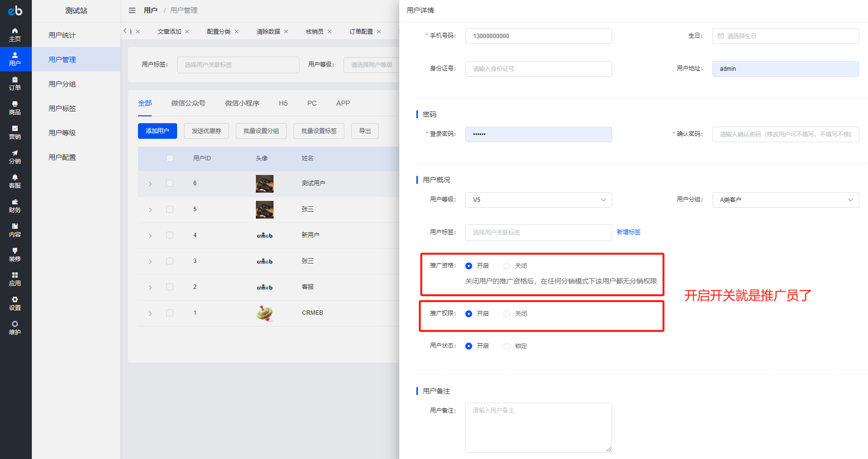Click the 添加用户 button
868x459 pixels.
click(x=158, y=131)
